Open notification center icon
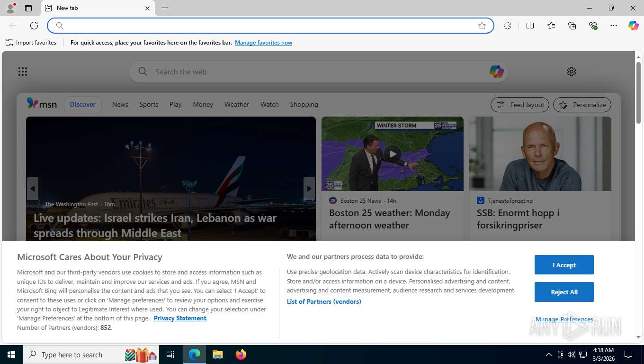 [x=628, y=355]
